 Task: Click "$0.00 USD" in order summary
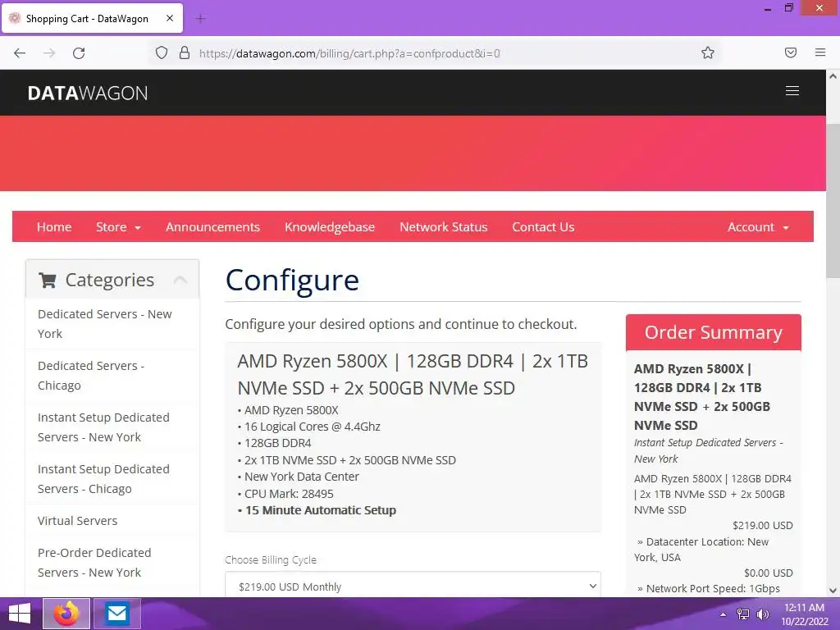[768, 573]
